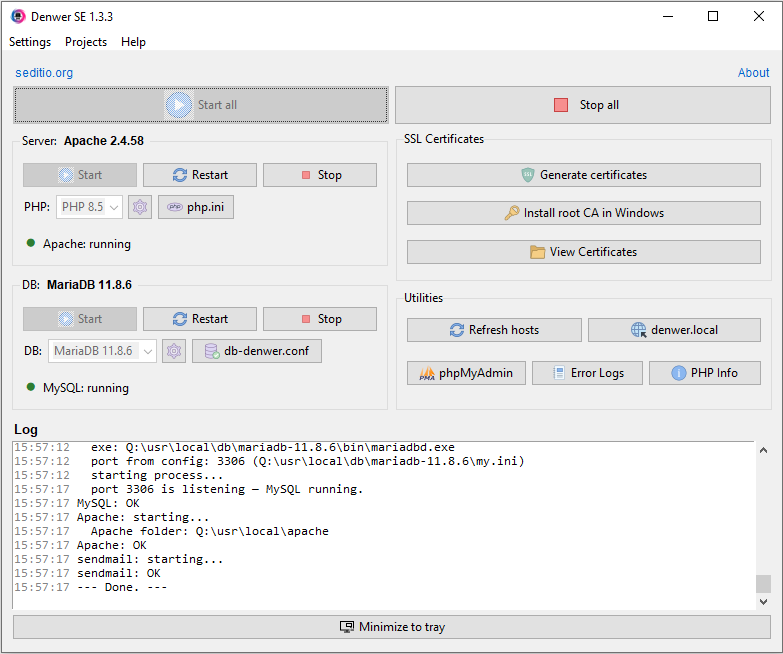Open denwer.local in browser
Screen dimensions: 783x654
tap(675, 330)
